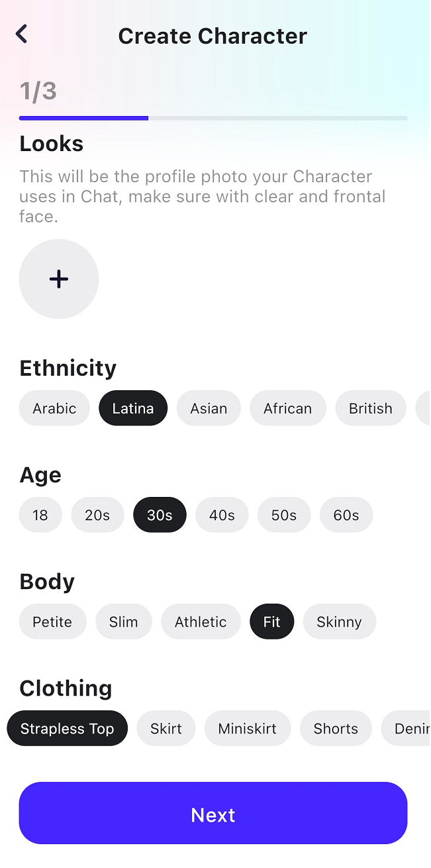Pick the 50s age chip

tap(284, 515)
